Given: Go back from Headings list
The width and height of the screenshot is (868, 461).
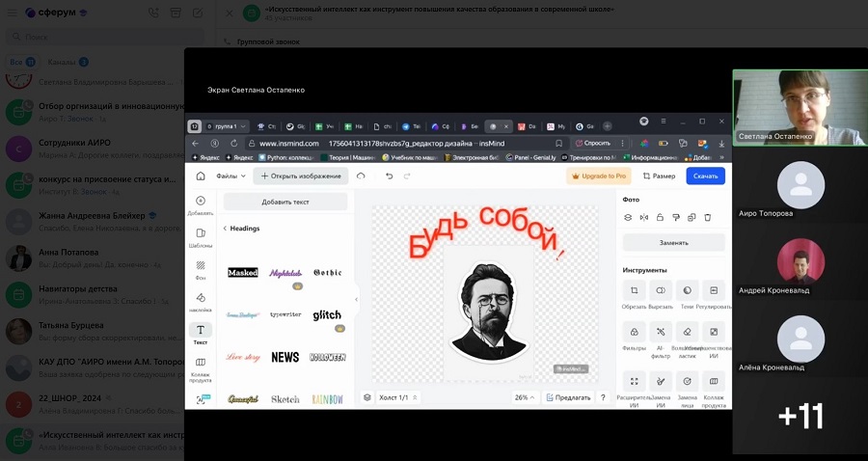Looking at the screenshot, I should tap(225, 228).
